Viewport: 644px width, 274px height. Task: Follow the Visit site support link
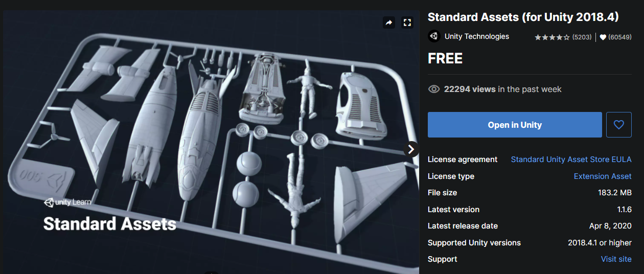click(x=616, y=259)
